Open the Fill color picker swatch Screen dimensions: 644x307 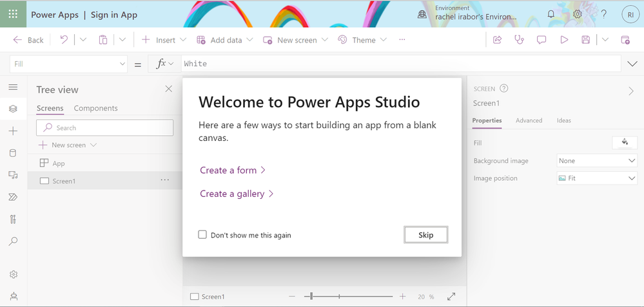[x=625, y=143]
